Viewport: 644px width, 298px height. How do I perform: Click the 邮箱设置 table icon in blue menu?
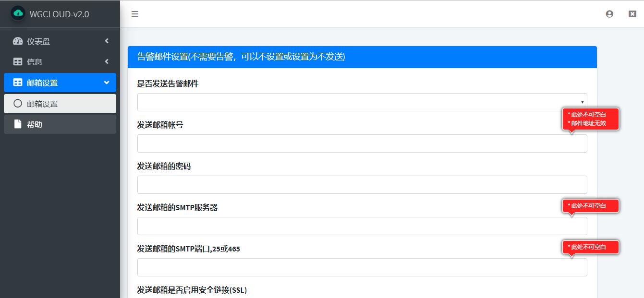click(18, 83)
